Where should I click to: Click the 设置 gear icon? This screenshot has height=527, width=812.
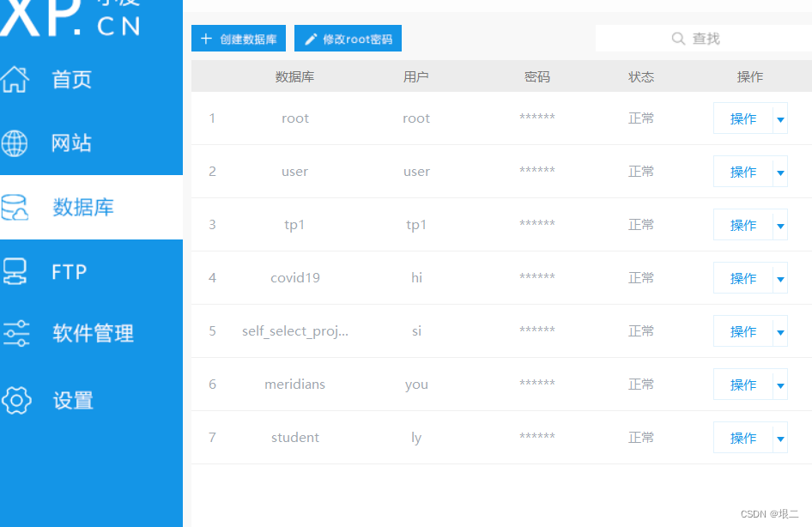[x=14, y=400]
